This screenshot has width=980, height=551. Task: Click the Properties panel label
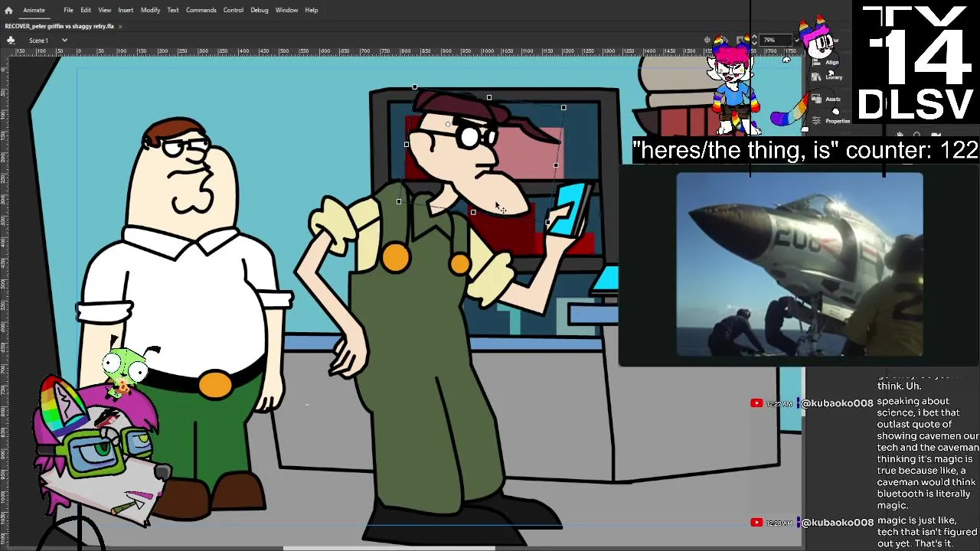pyautogui.click(x=838, y=121)
